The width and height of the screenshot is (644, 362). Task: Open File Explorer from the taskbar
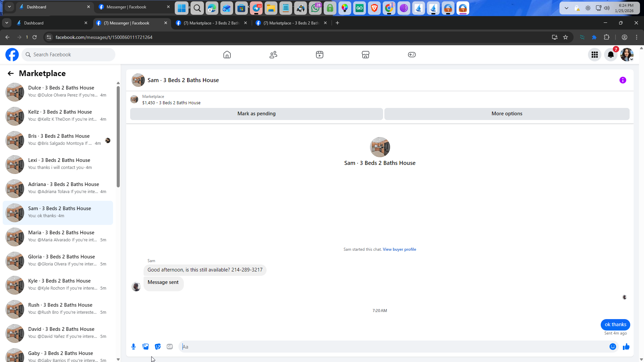(271, 8)
